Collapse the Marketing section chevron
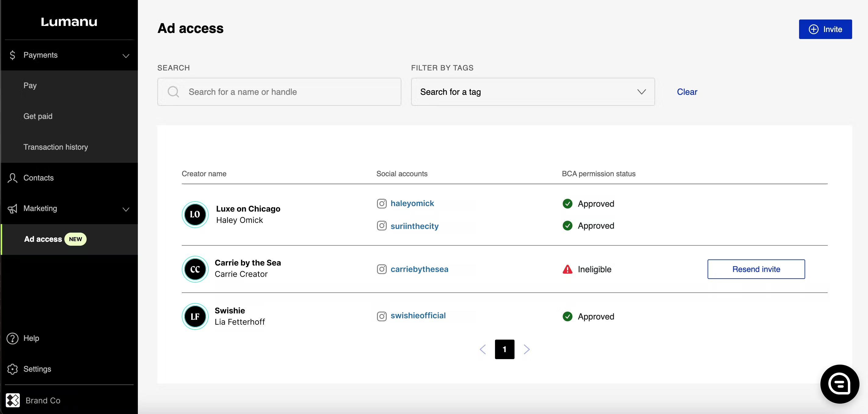 (126, 209)
